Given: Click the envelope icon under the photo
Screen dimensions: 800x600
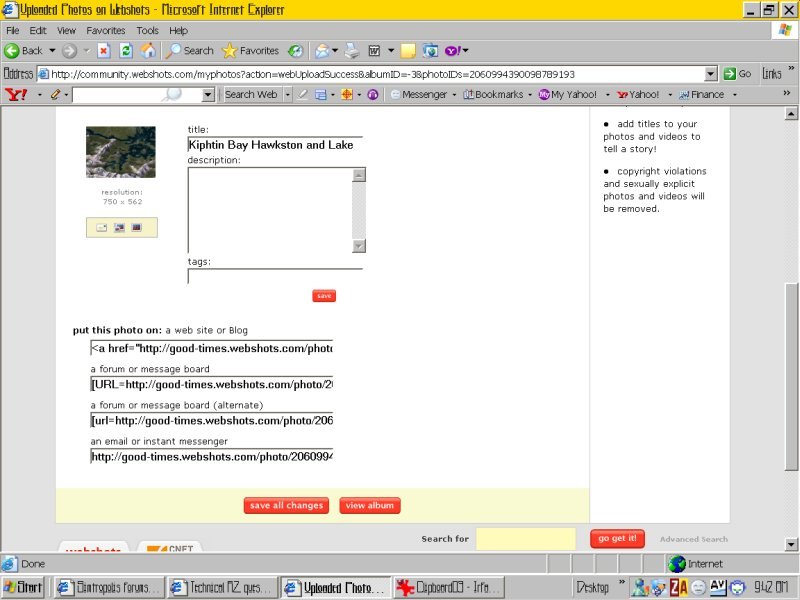Looking at the screenshot, I should point(102,228).
